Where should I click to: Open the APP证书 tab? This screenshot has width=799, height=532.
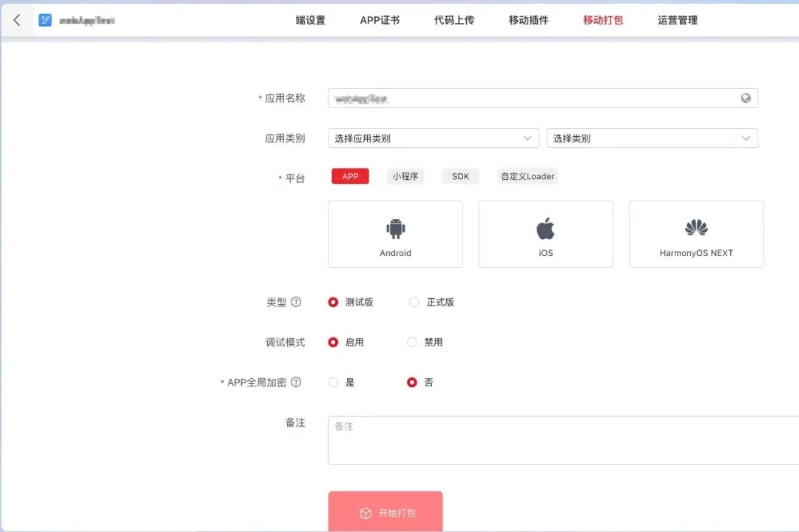[380, 21]
